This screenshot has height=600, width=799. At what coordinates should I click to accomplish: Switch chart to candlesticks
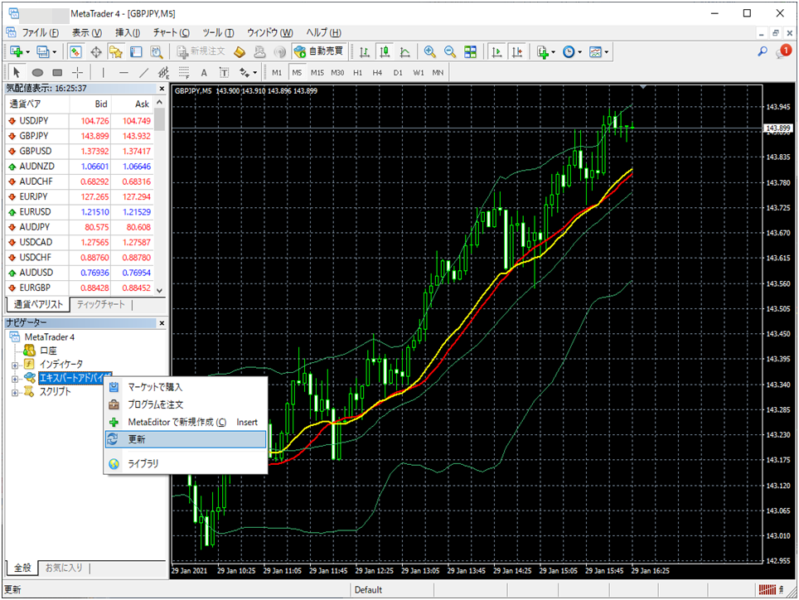click(x=385, y=52)
